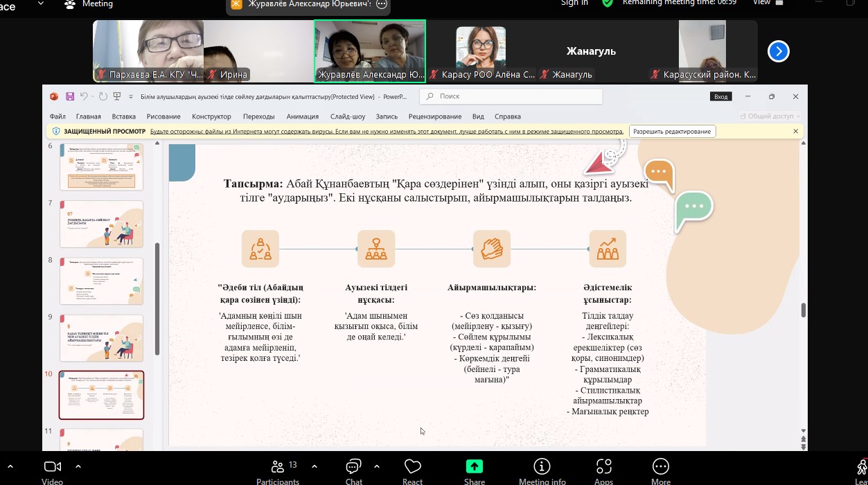Click the Разрешить редактирование button
Viewport: 868px width, 485px height.
pyautogui.click(x=672, y=132)
